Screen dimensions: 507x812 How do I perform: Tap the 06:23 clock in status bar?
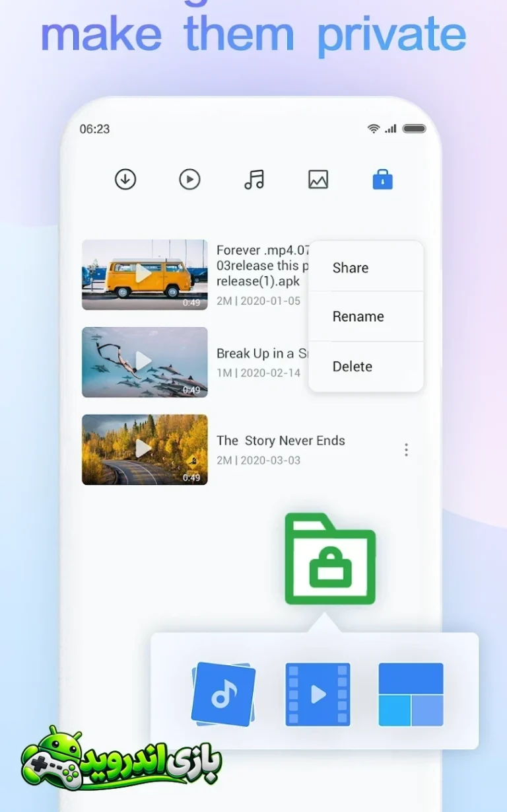click(94, 129)
